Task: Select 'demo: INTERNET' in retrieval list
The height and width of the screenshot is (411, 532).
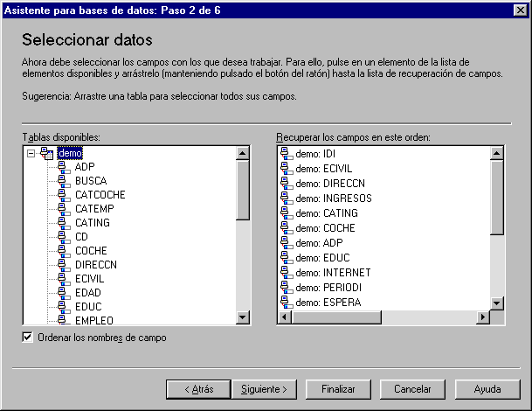Action: point(333,273)
